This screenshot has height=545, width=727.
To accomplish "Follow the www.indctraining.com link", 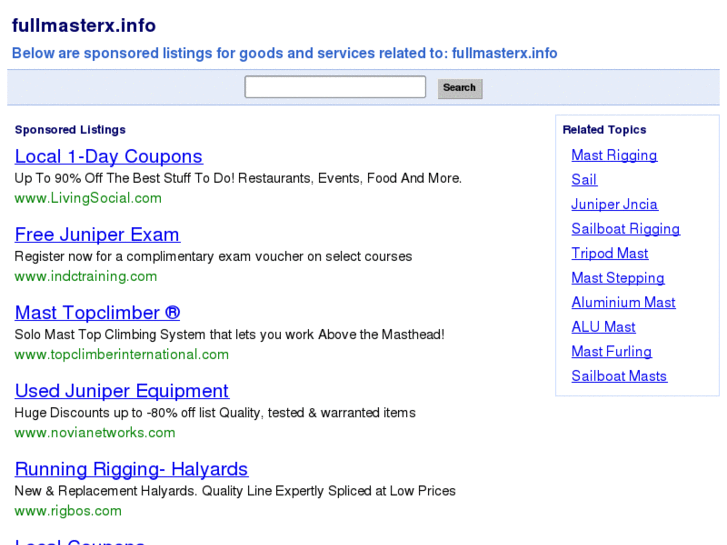I will (x=86, y=276).
